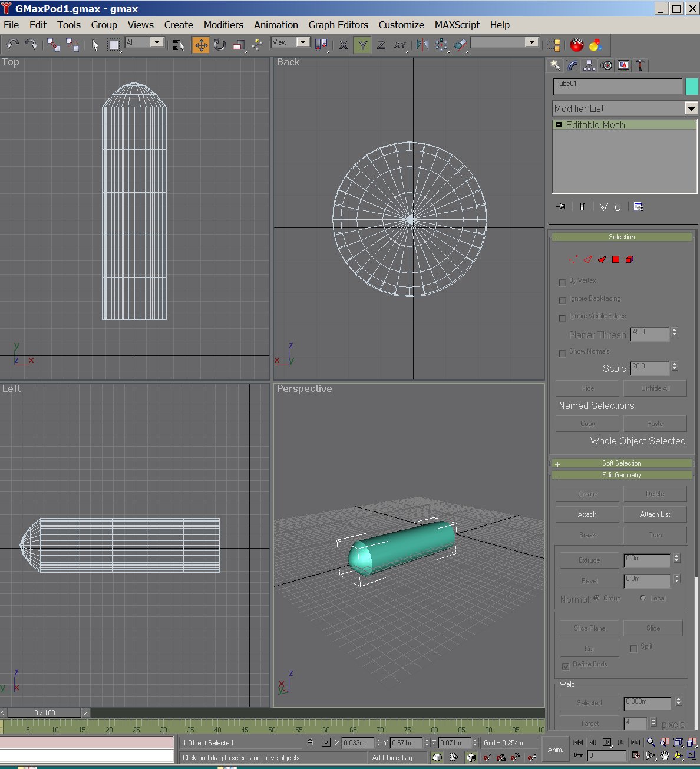Restrict transforms to the Z axis
This screenshot has height=769, width=700.
tap(381, 45)
